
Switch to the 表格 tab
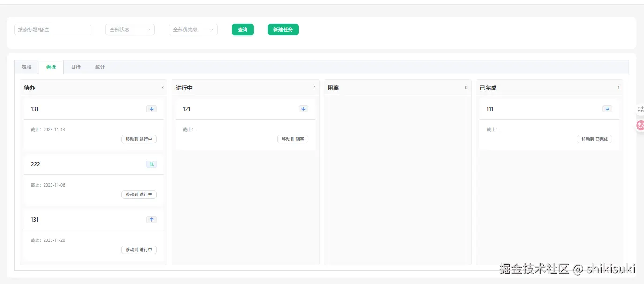27,67
